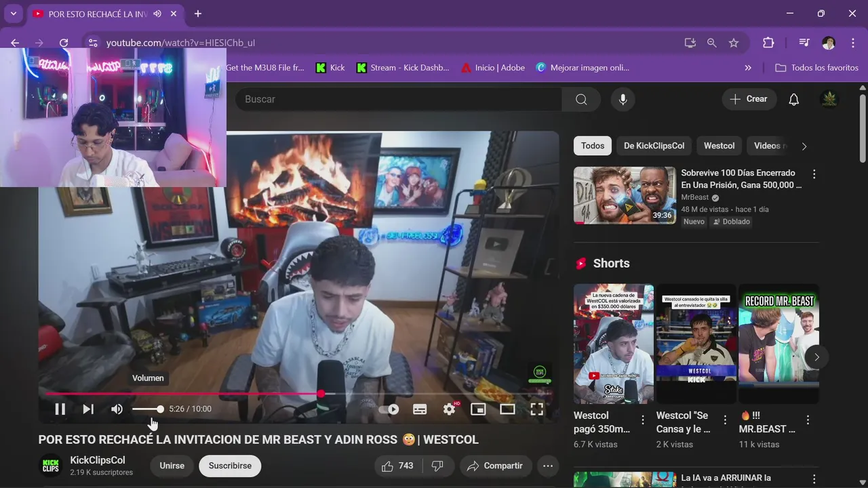Open the Chrome three-dot menu
Image resolution: width=868 pixels, height=488 pixels.
click(853, 43)
